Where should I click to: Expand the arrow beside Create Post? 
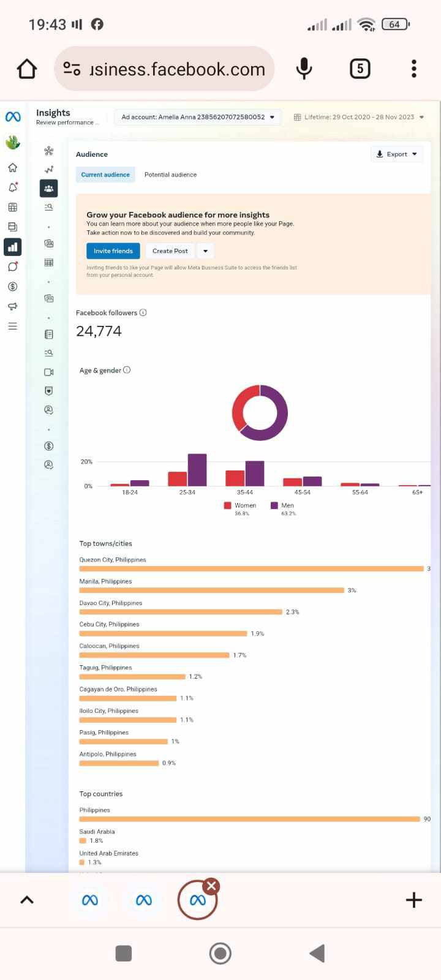click(205, 251)
